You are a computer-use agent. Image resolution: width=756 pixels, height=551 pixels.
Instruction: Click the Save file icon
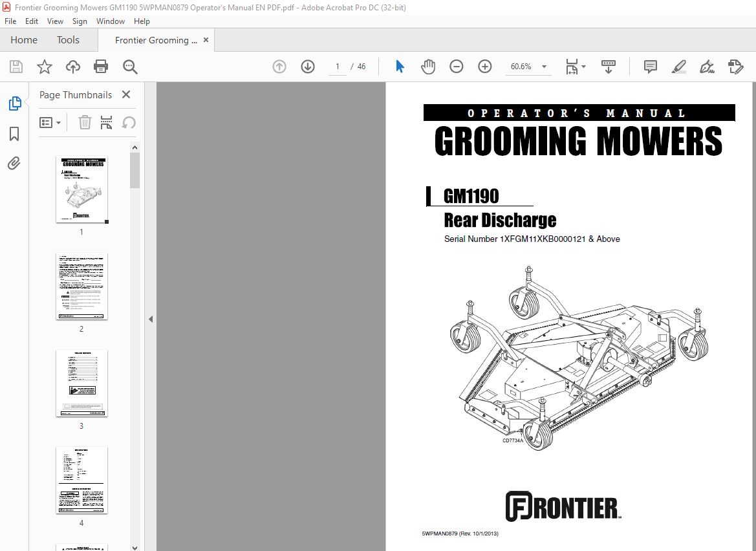pyautogui.click(x=16, y=67)
